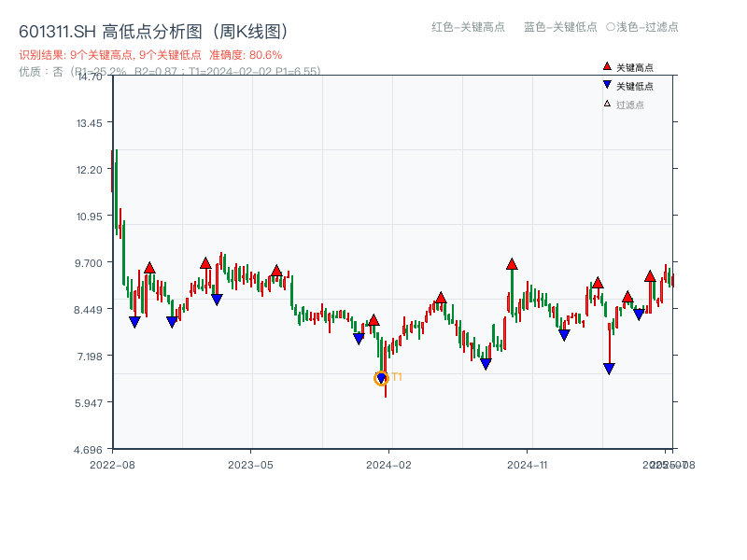The image size is (747, 560).
Task: Click the 过滤点 legend text
Action: tap(629, 105)
